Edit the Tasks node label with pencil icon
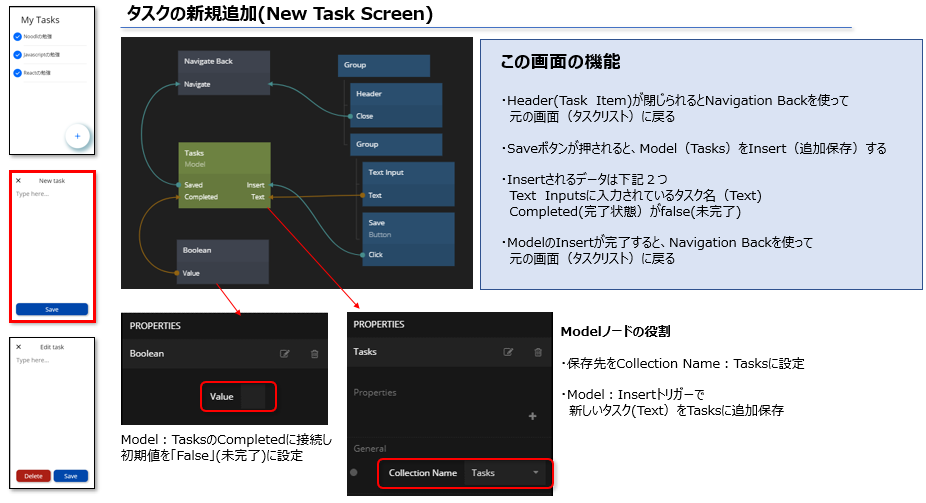Image resolution: width=926 pixels, height=503 pixels. [x=508, y=352]
